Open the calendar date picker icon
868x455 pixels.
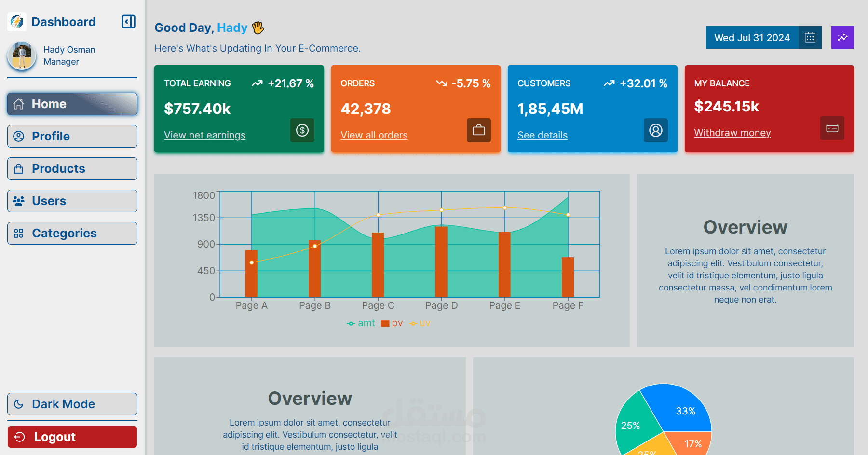pos(810,38)
